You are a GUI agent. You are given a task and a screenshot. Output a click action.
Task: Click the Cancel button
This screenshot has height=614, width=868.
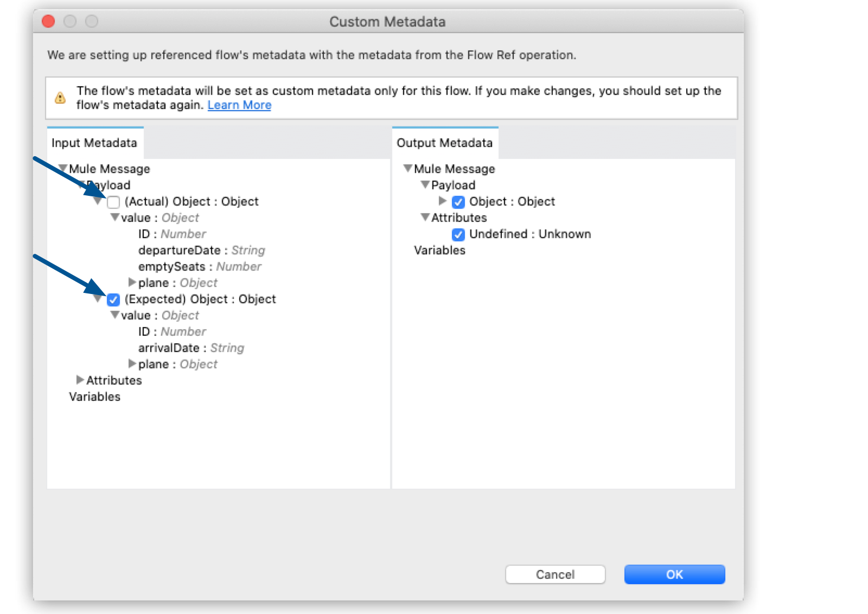555,574
